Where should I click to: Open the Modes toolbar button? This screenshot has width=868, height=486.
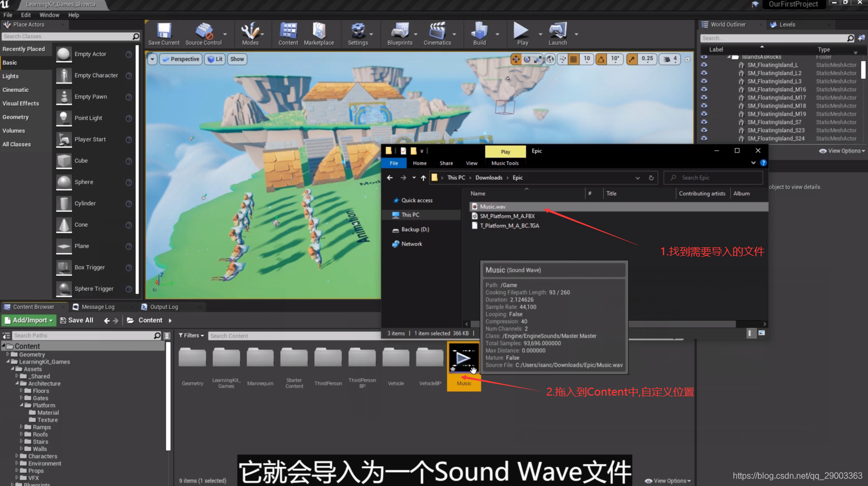[x=250, y=34]
